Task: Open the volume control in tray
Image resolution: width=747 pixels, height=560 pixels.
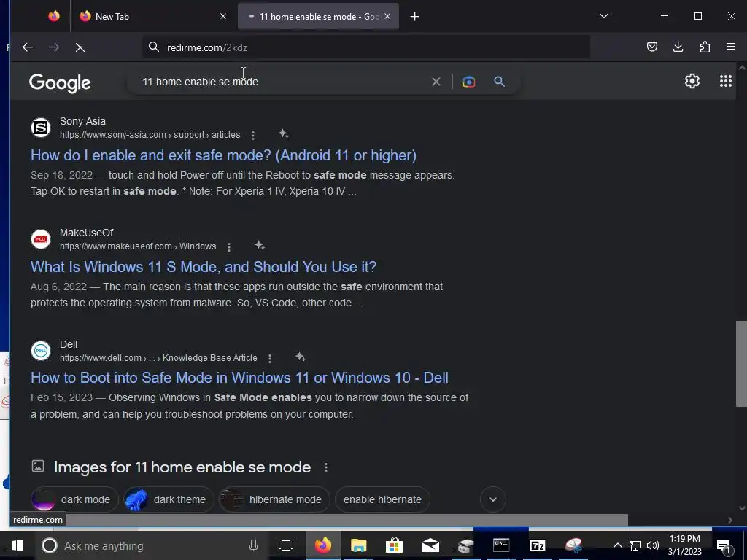Action: [x=653, y=545]
